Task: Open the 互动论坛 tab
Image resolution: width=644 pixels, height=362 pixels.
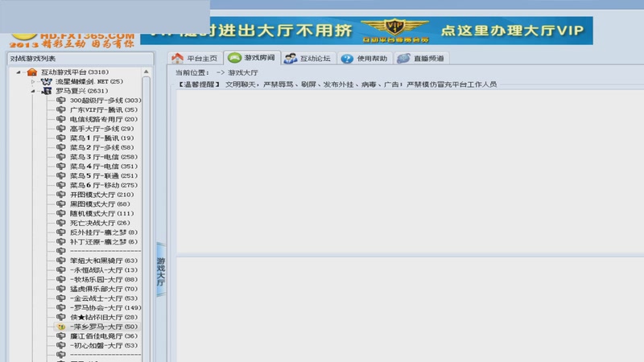Action: (x=308, y=58)
